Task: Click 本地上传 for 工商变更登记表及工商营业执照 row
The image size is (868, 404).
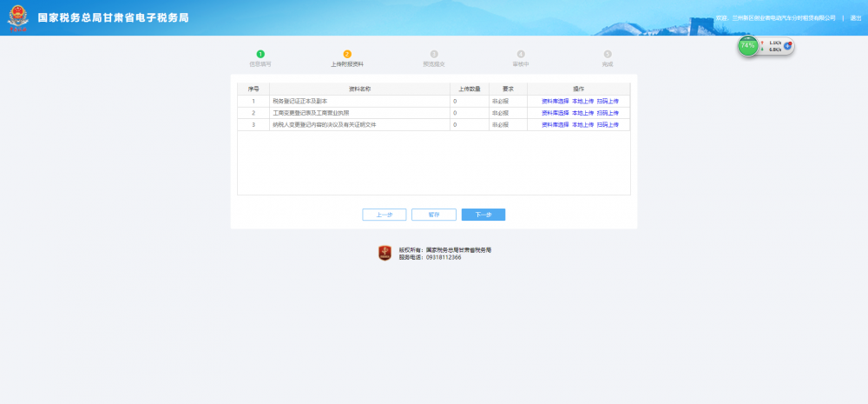Action: 582,113
